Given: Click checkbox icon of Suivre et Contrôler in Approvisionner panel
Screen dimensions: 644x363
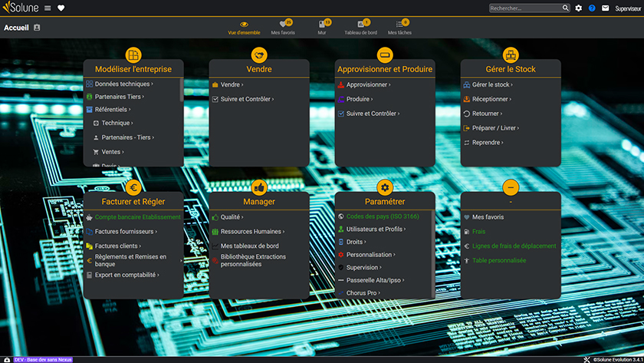Looking at the screenshot, I should click(341, 114).
